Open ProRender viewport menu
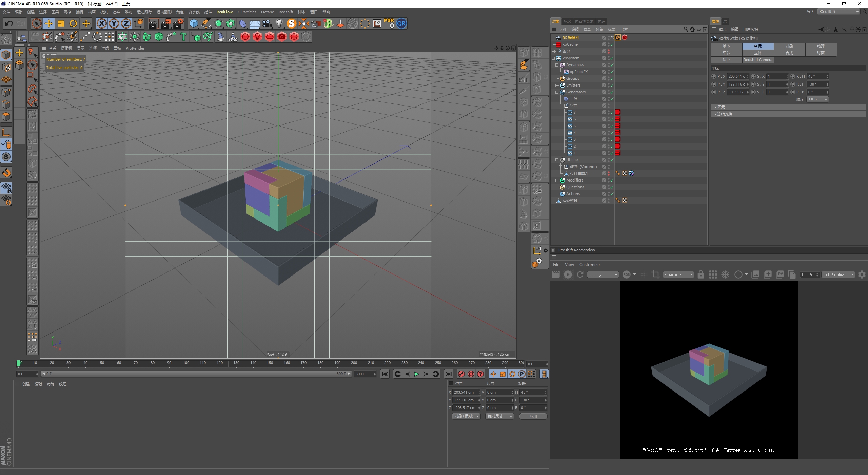 (135, 48)
